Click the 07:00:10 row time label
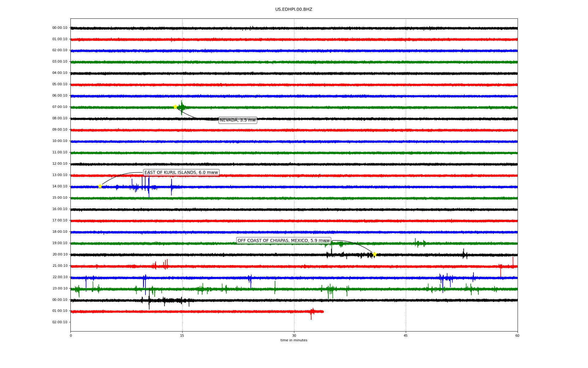The width and height of the screenshot is (588, 368). 60,107
